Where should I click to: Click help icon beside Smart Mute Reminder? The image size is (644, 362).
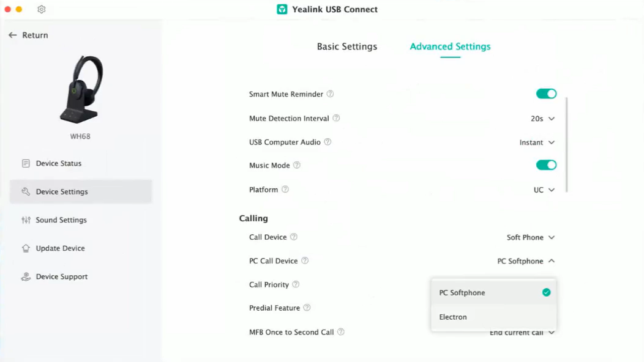[x=330, y=94]
